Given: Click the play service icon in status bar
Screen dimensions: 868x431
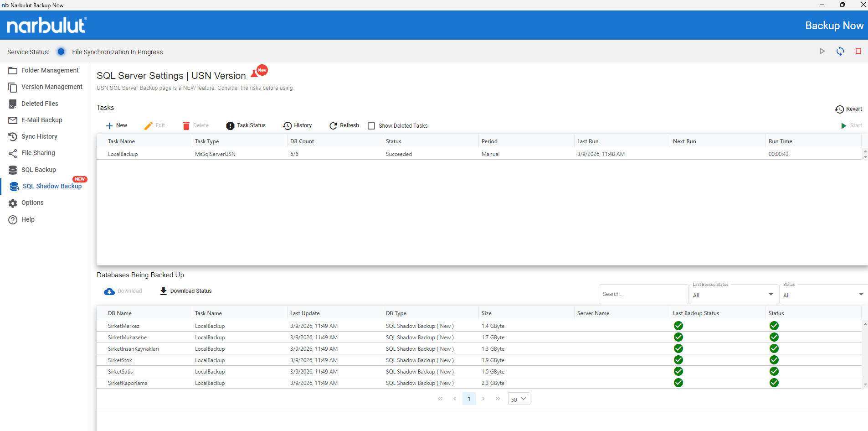Looking at the screenshot, I should click(x=822, y=52).
